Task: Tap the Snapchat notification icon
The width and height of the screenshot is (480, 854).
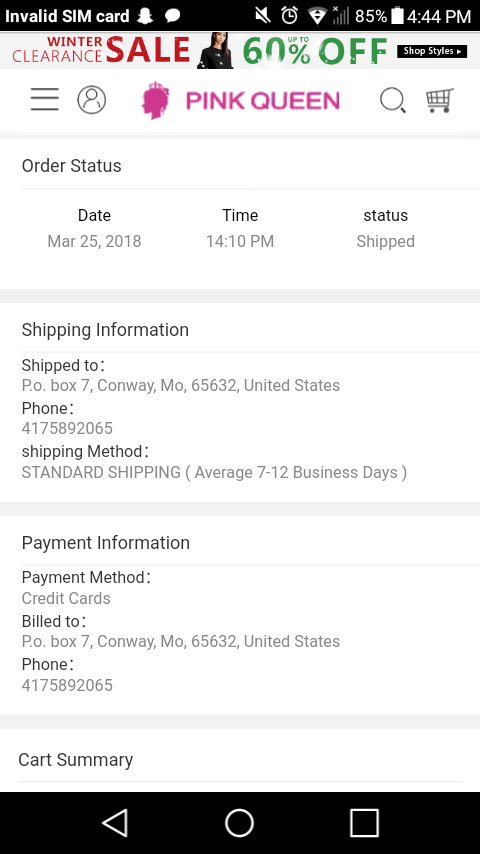Action: click(145, 16)
